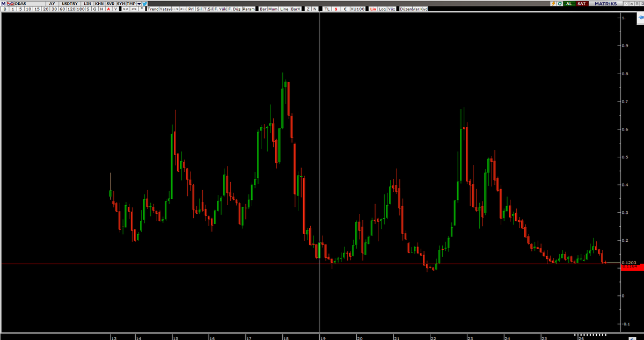Click the TMP tab button
Screen dimensions: 644x340
point(131,3)
